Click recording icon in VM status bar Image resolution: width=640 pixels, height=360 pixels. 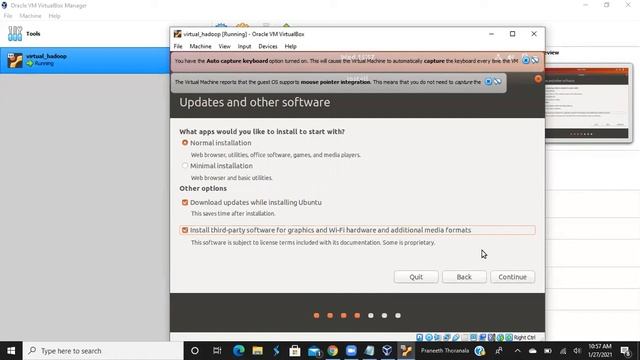click(x=482, y=338)
